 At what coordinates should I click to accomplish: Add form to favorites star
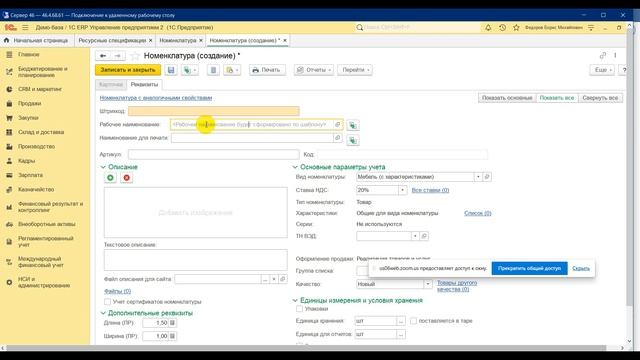click(135, 56)
